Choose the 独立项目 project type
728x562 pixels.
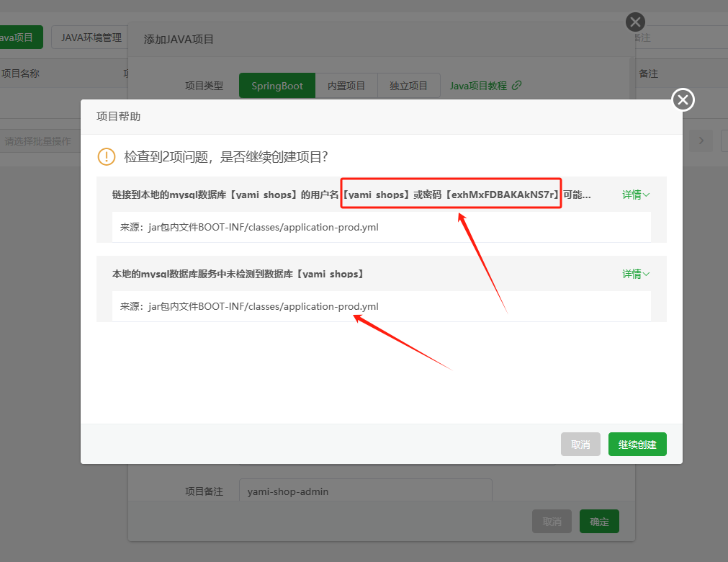pos(408,85)
